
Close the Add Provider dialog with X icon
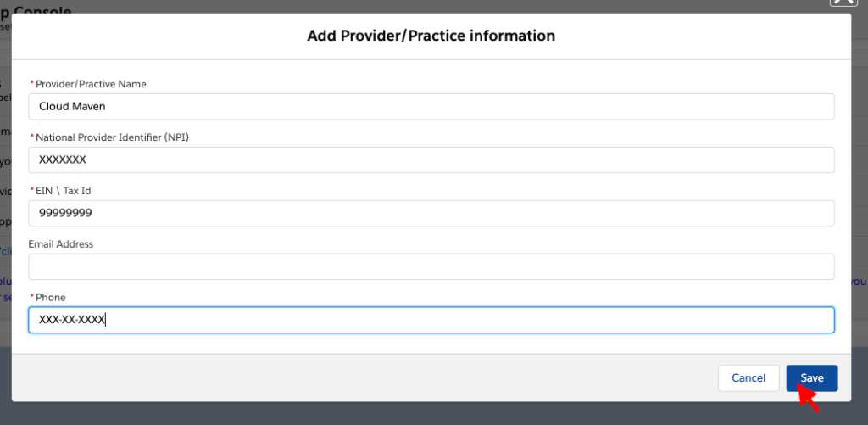point(842,3)
